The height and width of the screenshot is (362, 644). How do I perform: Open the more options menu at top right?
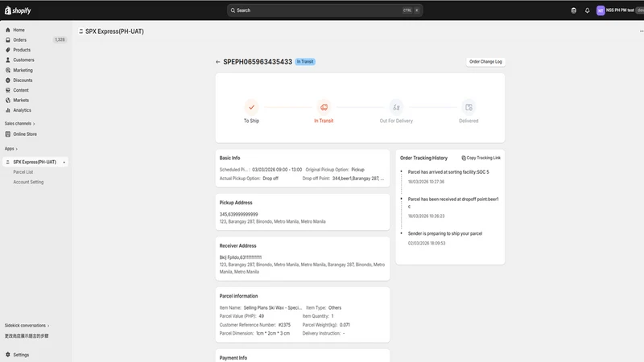tap(641, 31)
